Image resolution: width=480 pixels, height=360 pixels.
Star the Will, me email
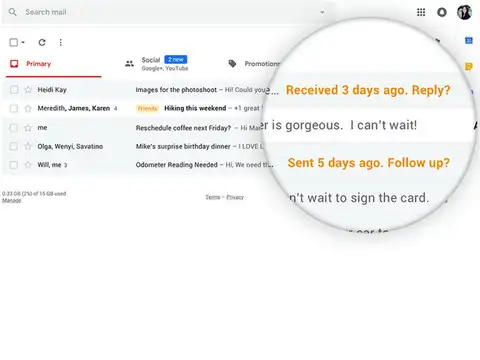[28, 165]
